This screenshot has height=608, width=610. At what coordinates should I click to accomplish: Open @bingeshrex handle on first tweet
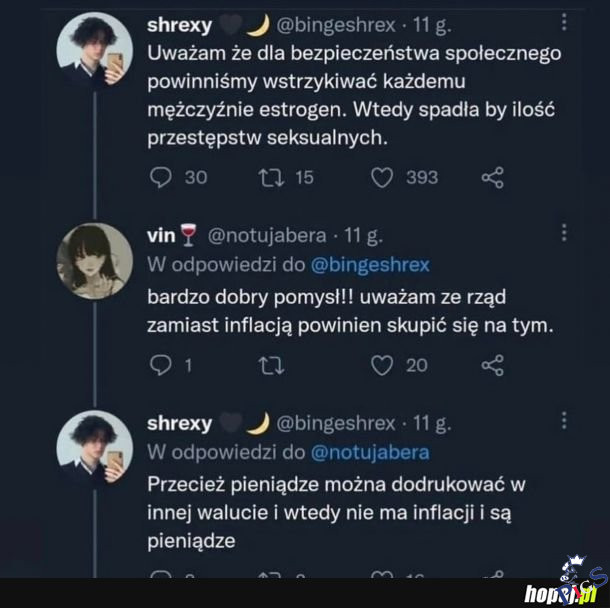(x=335, y=23)
